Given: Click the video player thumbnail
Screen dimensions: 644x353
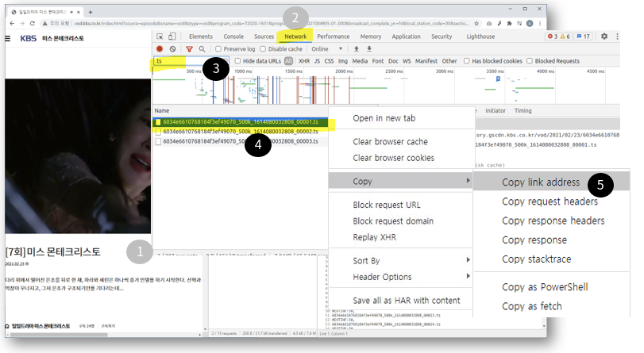Looking at the screenshot, I should 78,156.
